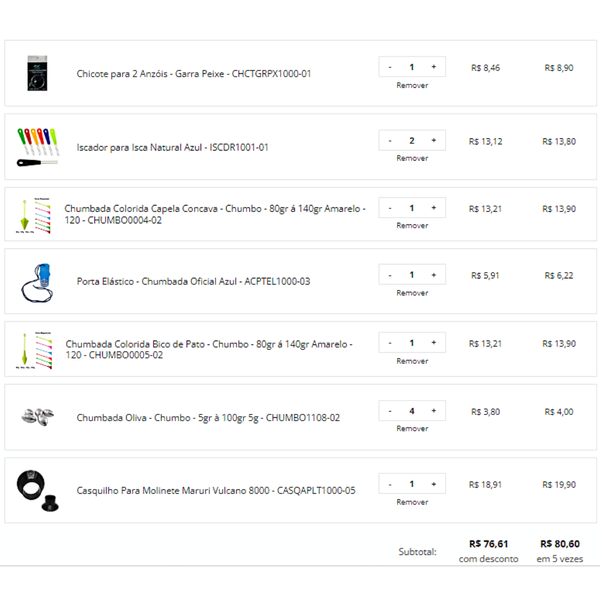Open Chumbada Oliva product name link

coord(208,417)
